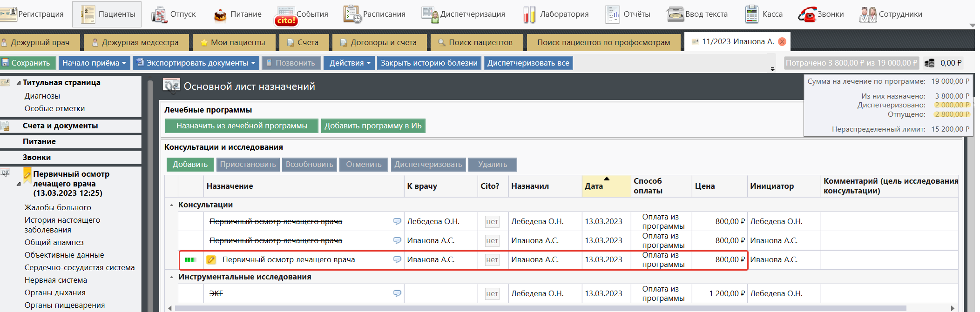Click the cito! События icon
The height and width of the screenshot is (312, 980).
point(285,16)
